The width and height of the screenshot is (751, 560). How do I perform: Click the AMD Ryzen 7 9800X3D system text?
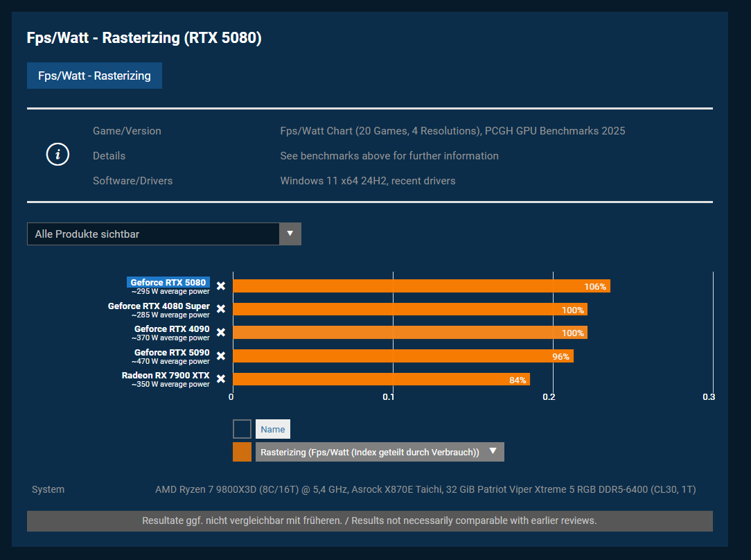425,489
